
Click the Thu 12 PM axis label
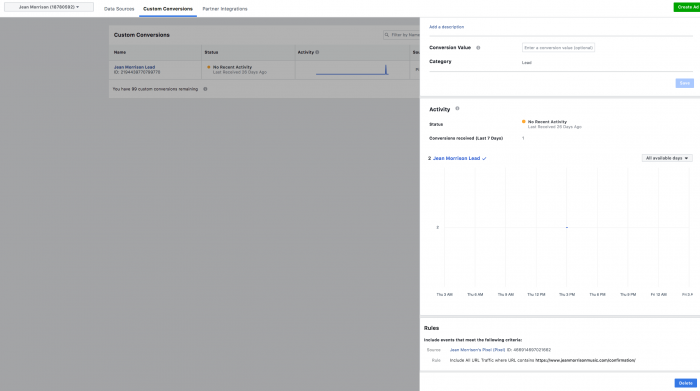(x=536, y=295)
